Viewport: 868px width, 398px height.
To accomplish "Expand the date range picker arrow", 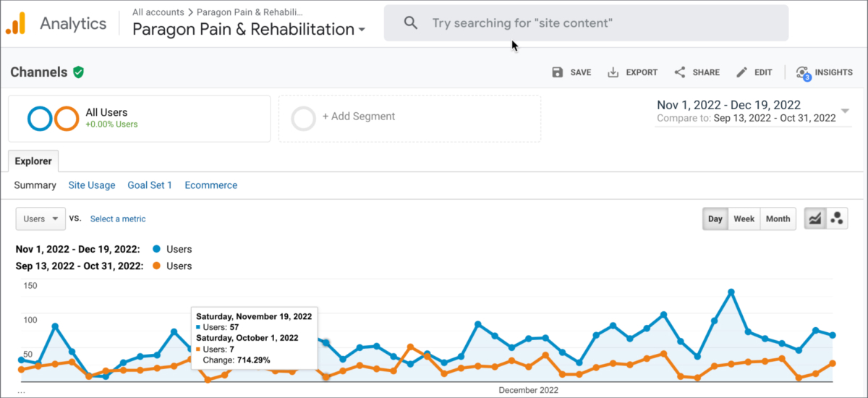I will (x=845, y=111).
